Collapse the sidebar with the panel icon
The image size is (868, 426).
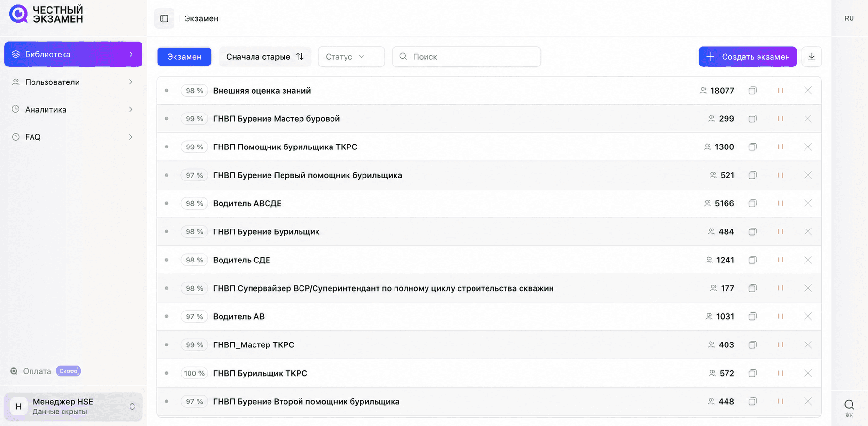164,18
